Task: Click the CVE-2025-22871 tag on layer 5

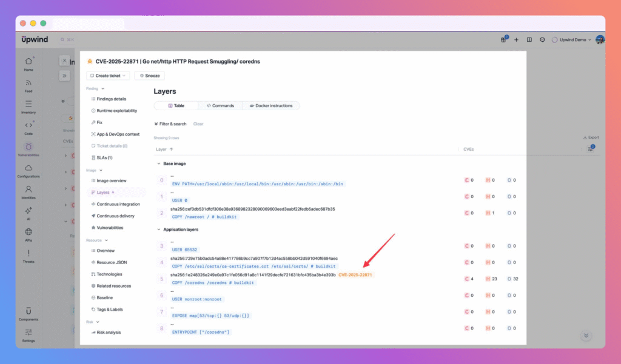Action: 355,274
